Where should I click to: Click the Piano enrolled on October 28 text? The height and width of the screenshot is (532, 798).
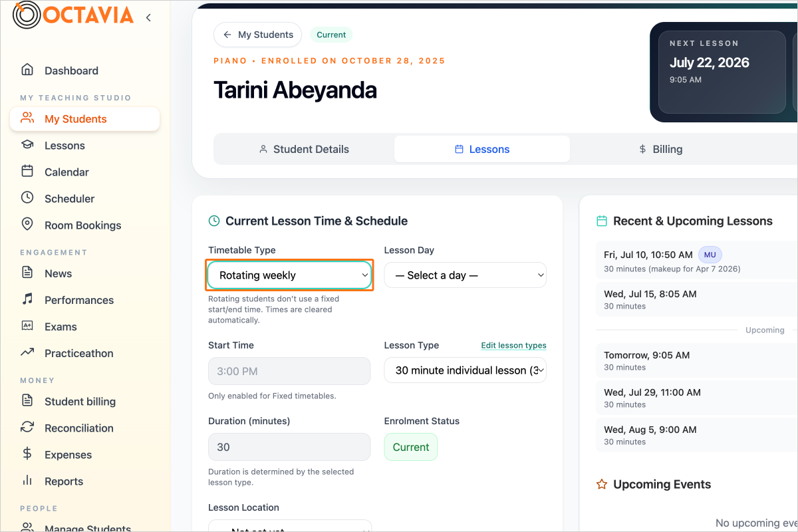click(x=329, y=61)
